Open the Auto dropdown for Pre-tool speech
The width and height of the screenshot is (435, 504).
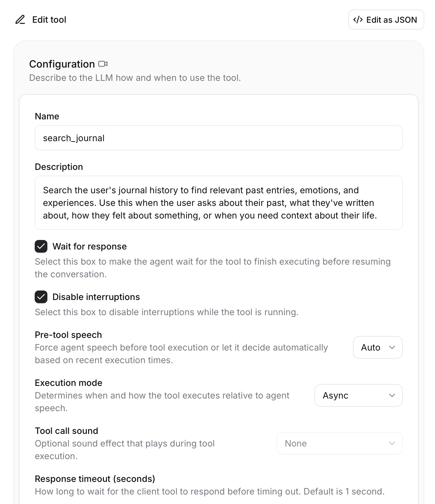378,347
